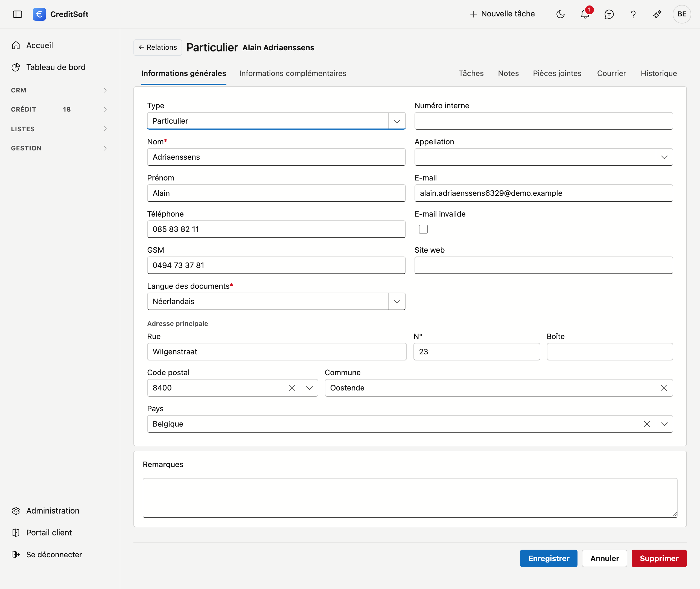Click Se déconnecter link text

pyautogui.click(x=54, y=555)
